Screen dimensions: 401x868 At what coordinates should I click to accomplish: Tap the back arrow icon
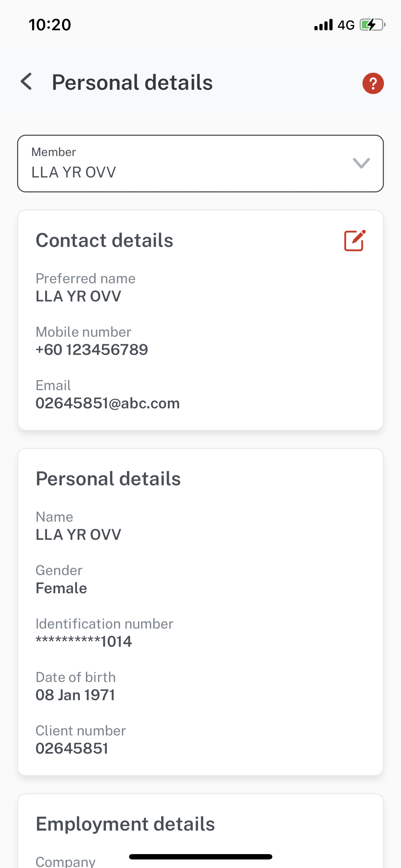27,82
